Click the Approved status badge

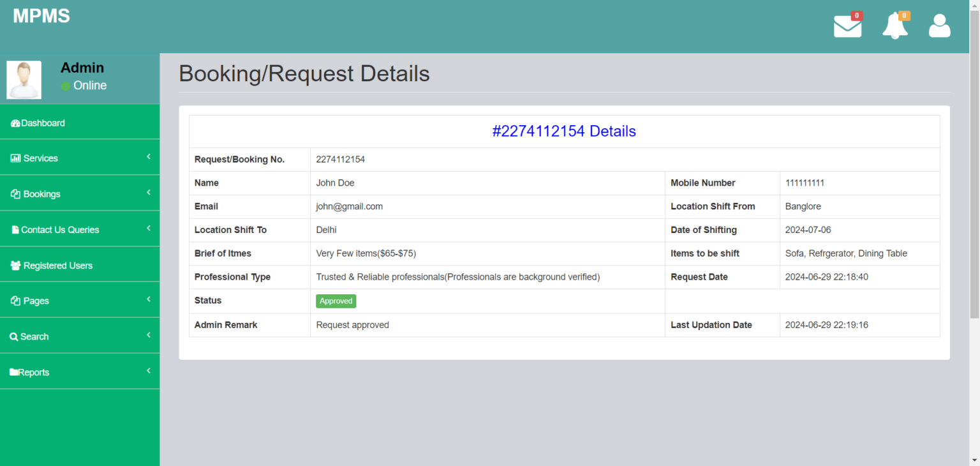pos(336,301)
